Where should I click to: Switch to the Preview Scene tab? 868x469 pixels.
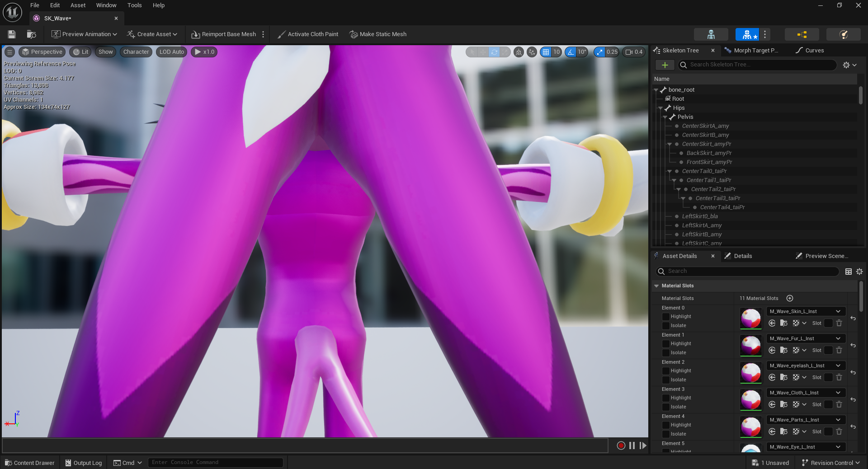coord(822,256)
